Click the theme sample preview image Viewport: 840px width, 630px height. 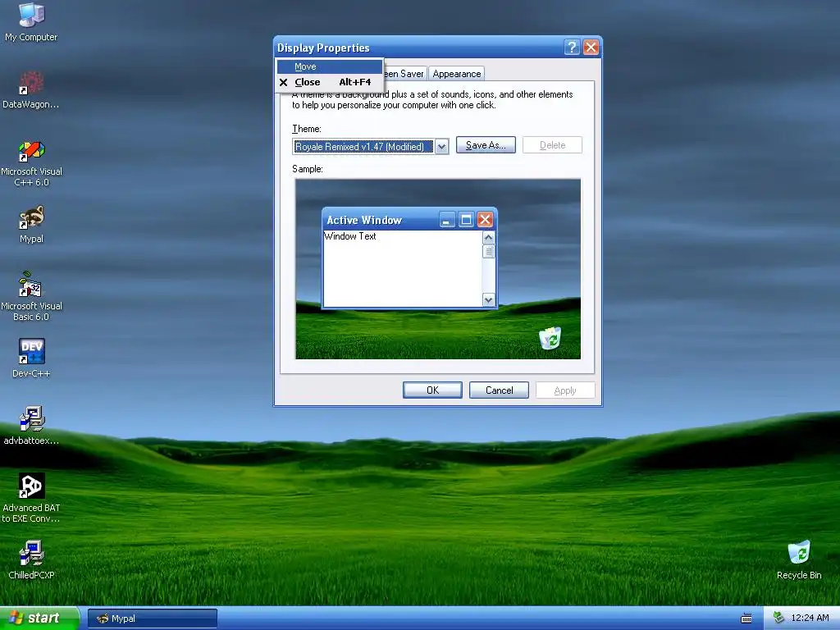point(438,269)
